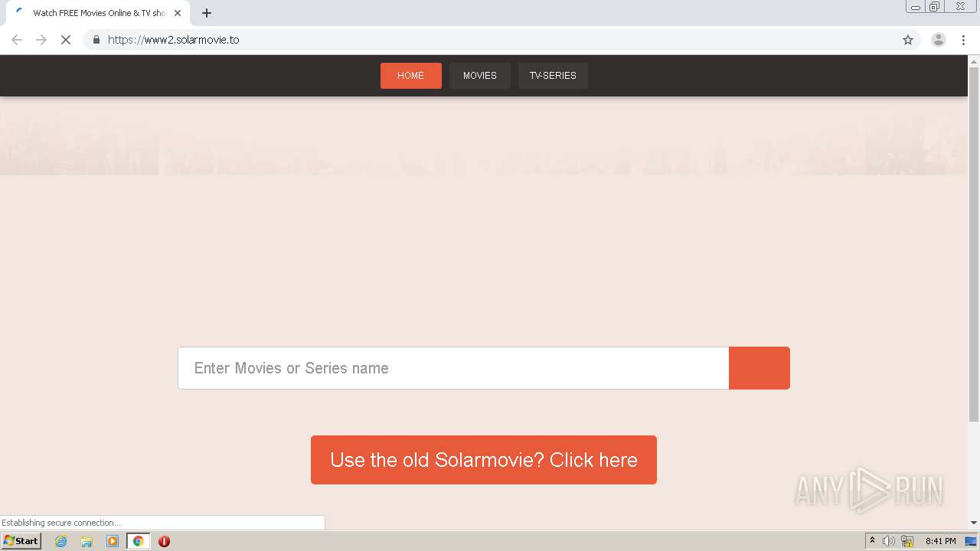Open the TV-SERIES nav item
The height and width of the screenshot is (551, 980).
click(553, 76)
